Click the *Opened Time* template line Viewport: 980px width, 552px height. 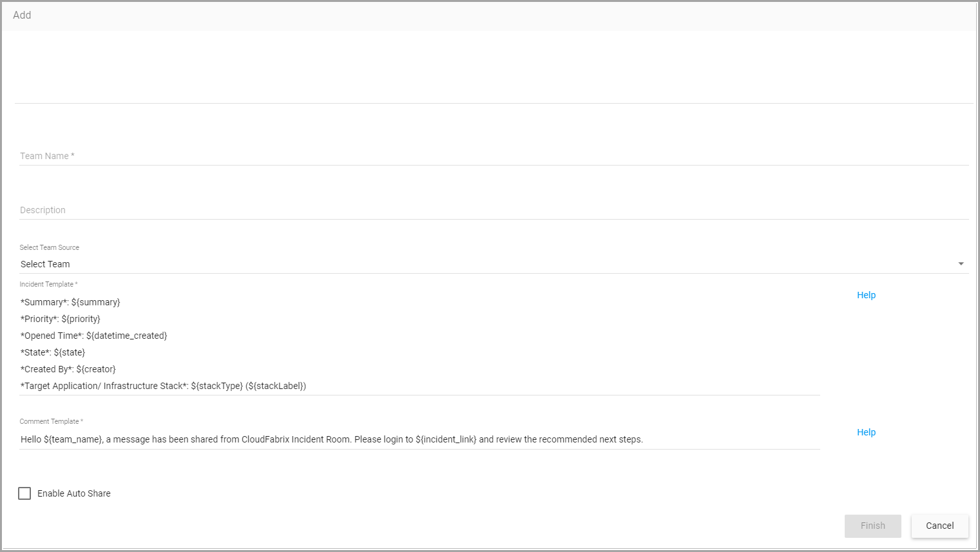(x=94, y=336)
